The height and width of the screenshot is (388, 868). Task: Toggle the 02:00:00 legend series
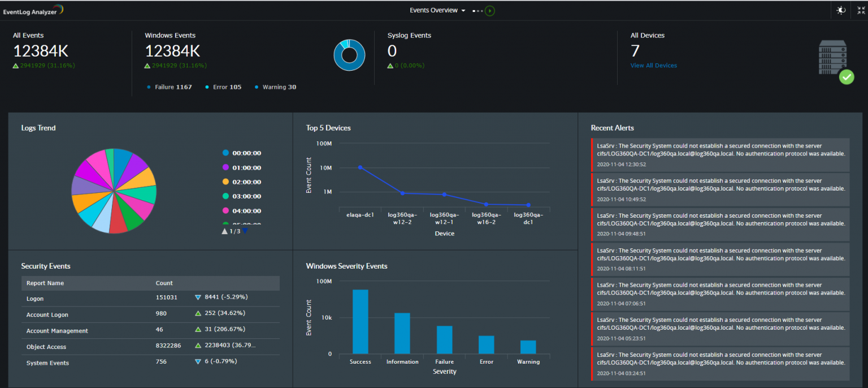pos(246,182)
